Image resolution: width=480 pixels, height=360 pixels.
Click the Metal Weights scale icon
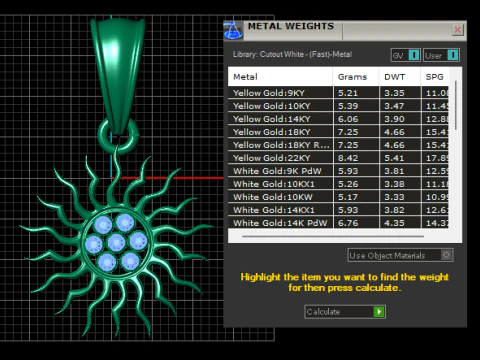coord(233,31)
